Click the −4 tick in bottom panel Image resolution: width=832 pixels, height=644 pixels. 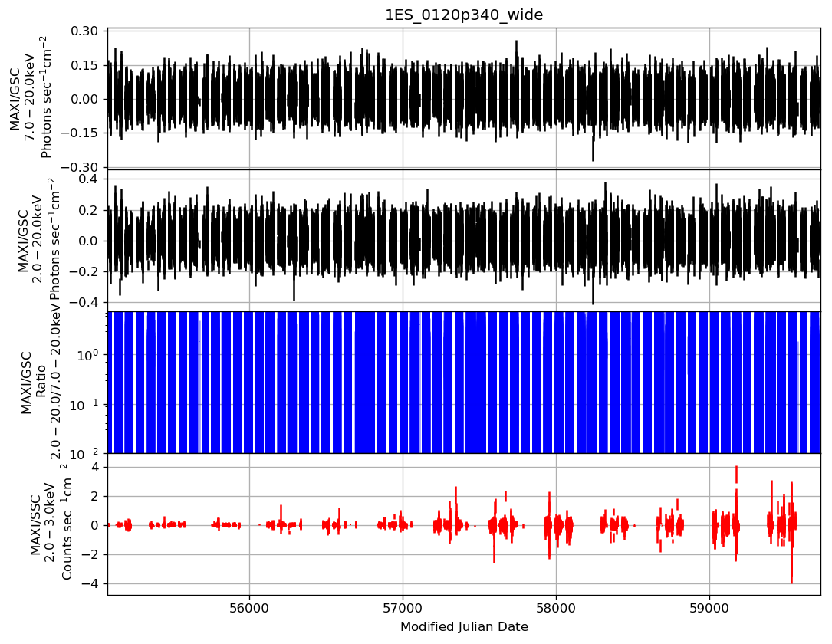90,584
